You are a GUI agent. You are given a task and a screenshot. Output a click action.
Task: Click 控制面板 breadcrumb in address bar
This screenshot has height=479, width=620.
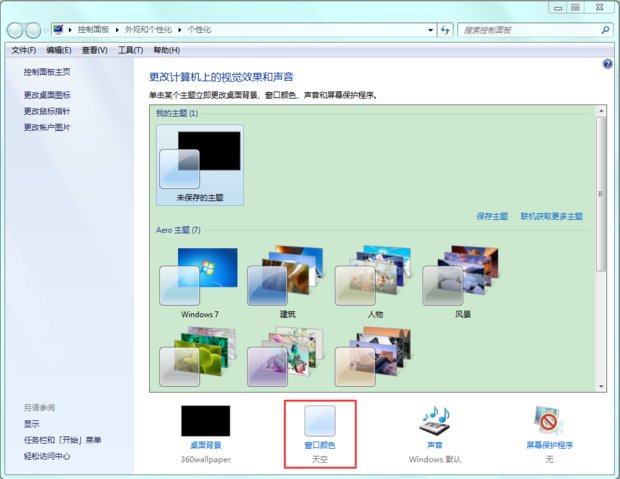[x=93, y=30]
